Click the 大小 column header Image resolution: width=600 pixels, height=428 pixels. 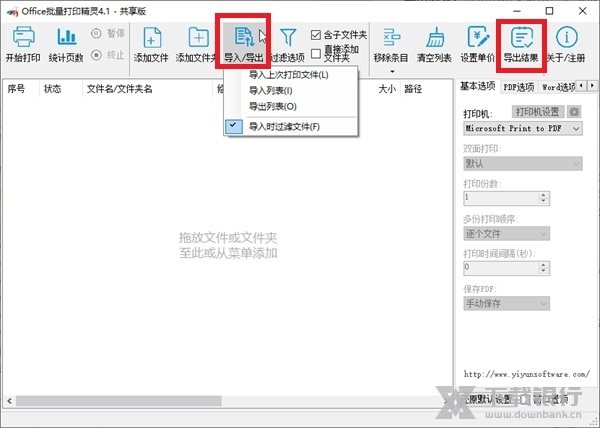[x=387, y=89]
